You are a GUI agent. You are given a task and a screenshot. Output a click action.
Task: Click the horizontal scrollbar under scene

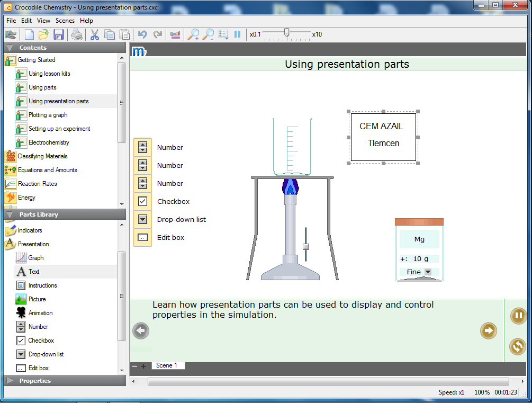click(328, 382)
